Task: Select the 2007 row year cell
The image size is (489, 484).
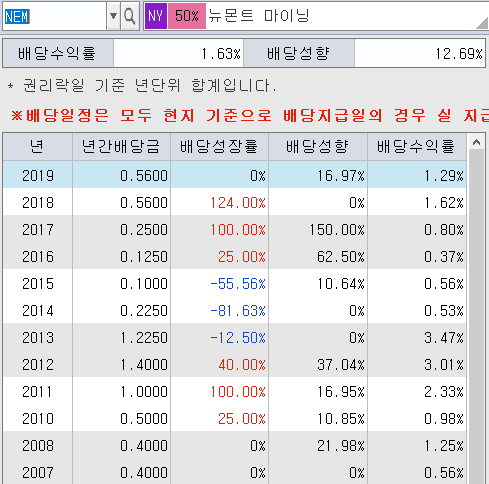Action: [x=38, y=473]
